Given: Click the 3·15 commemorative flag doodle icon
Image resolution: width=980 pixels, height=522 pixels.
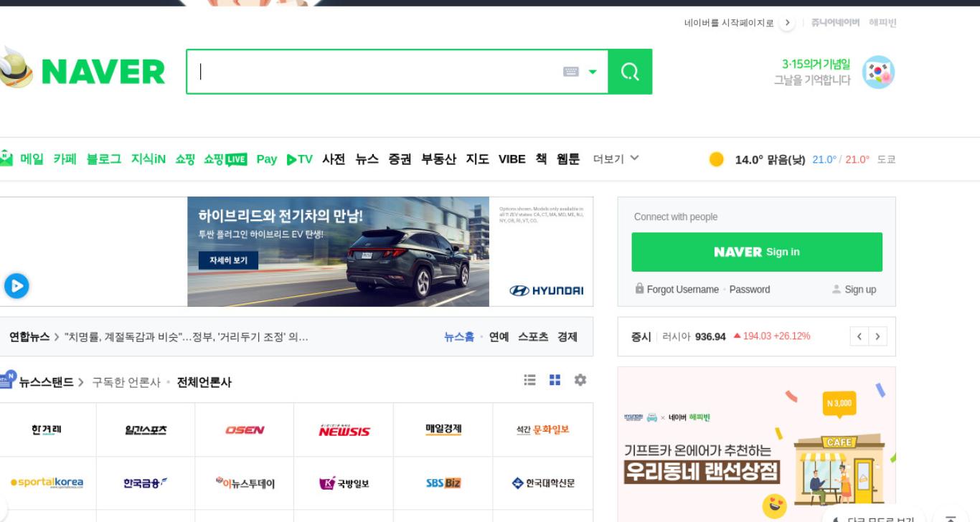Looking at the screenshot, I should [878, 72].
